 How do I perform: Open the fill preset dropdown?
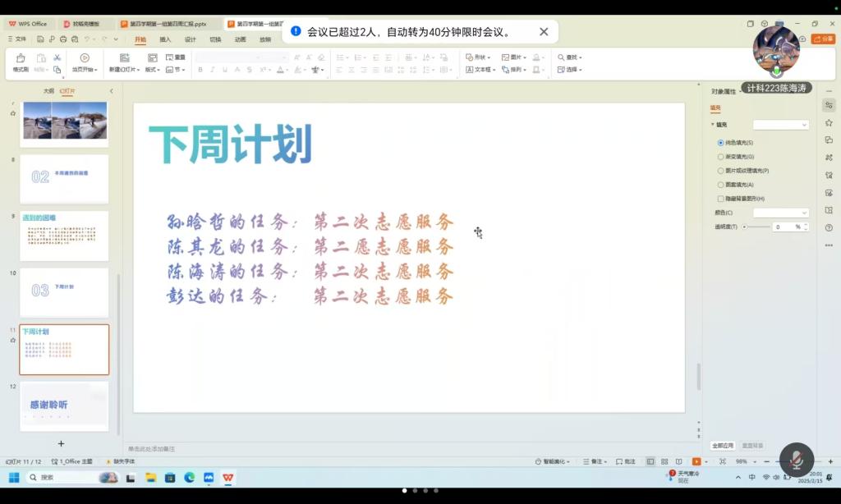(781, 125)
